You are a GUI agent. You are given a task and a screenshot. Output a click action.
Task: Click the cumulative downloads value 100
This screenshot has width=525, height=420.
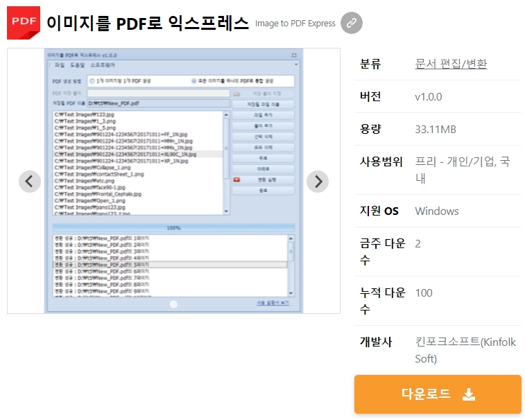pos(424,293)
